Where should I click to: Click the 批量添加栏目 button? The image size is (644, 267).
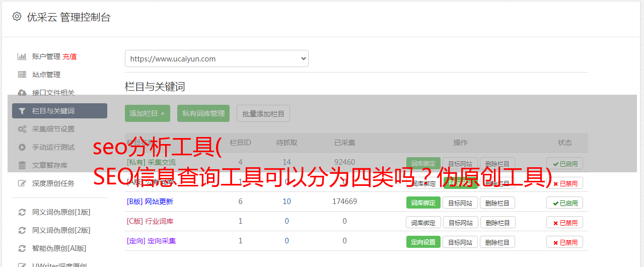tap(263, 113)
